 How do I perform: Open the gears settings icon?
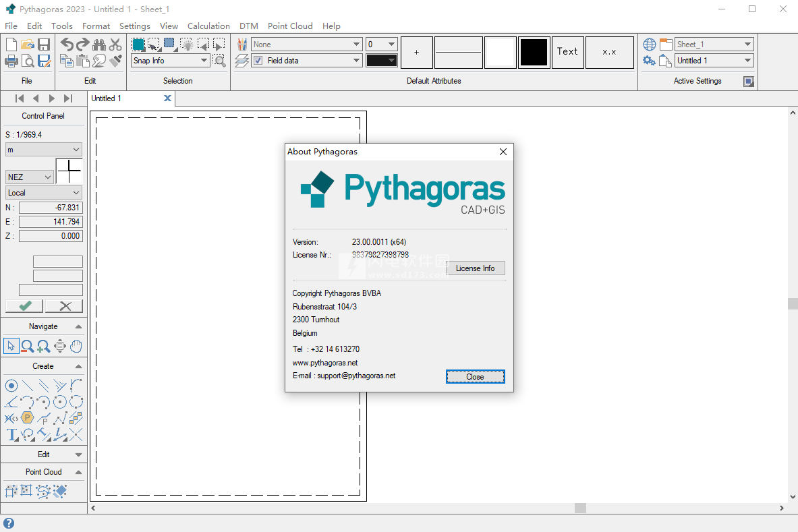tap(650, 61)
